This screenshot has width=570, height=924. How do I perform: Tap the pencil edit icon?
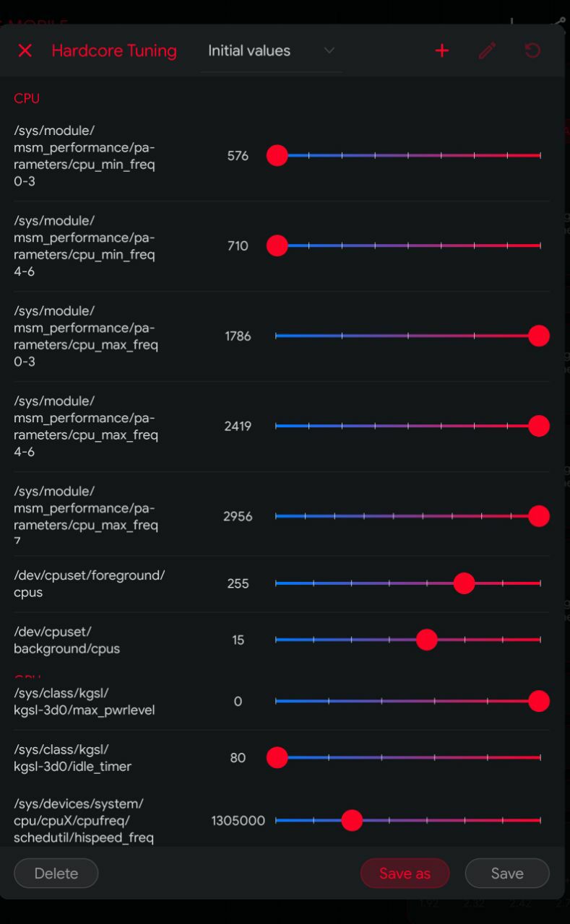pyautogui.click(x=488, y=51)
